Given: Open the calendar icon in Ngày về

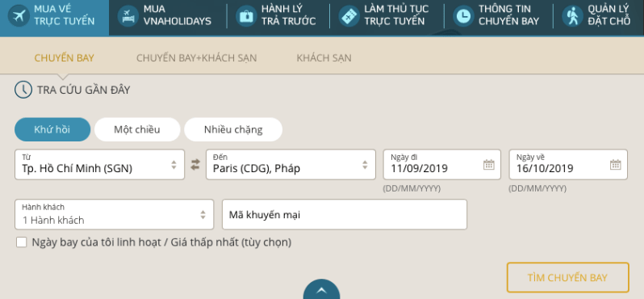Looking at the screenshot, I should pyautogui.click(x=615, y=165).
